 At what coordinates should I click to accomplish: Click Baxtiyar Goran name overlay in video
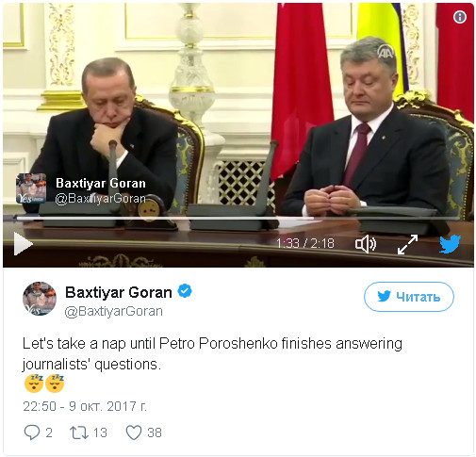pos(101,183)
